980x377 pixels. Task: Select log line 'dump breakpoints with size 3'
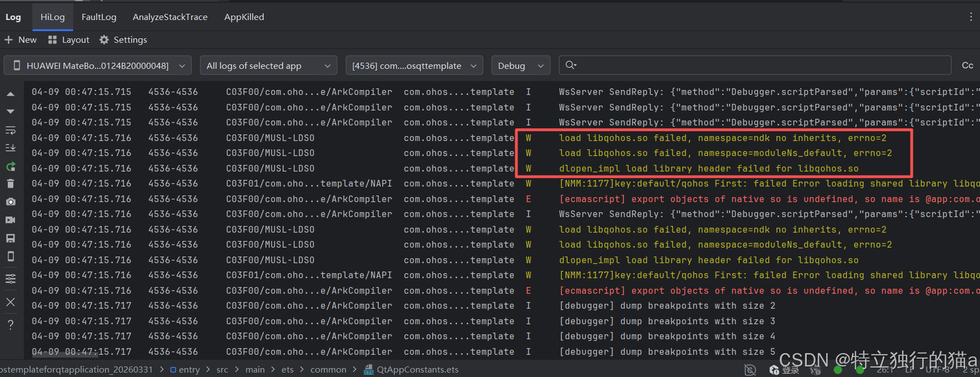tap(667, 321)
